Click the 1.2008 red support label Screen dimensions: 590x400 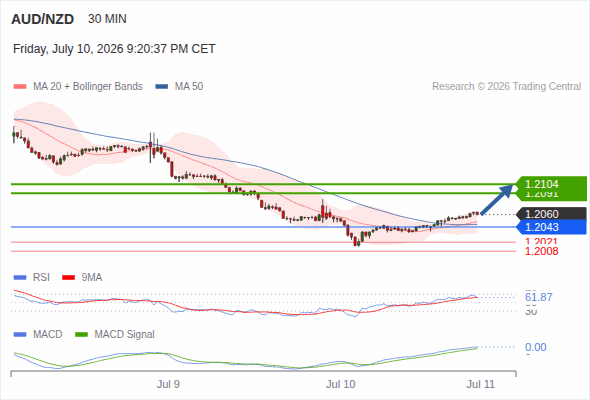point(541,251)
